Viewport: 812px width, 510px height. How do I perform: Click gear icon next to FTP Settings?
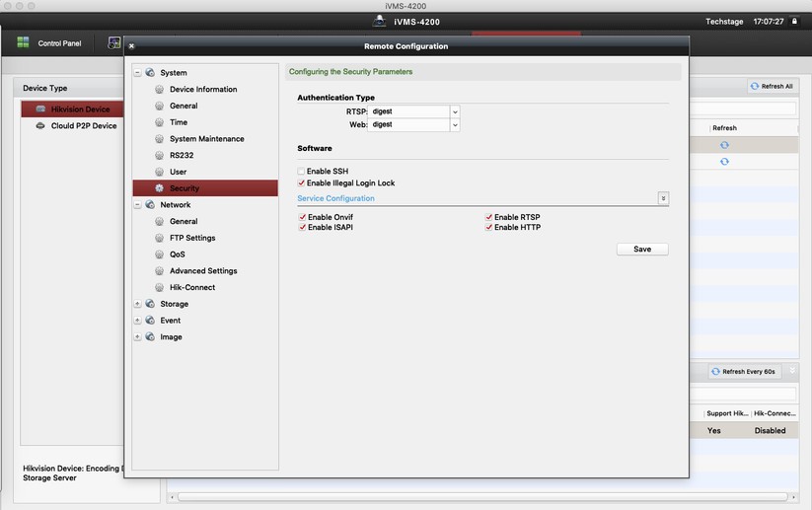[x=160, y=238]
